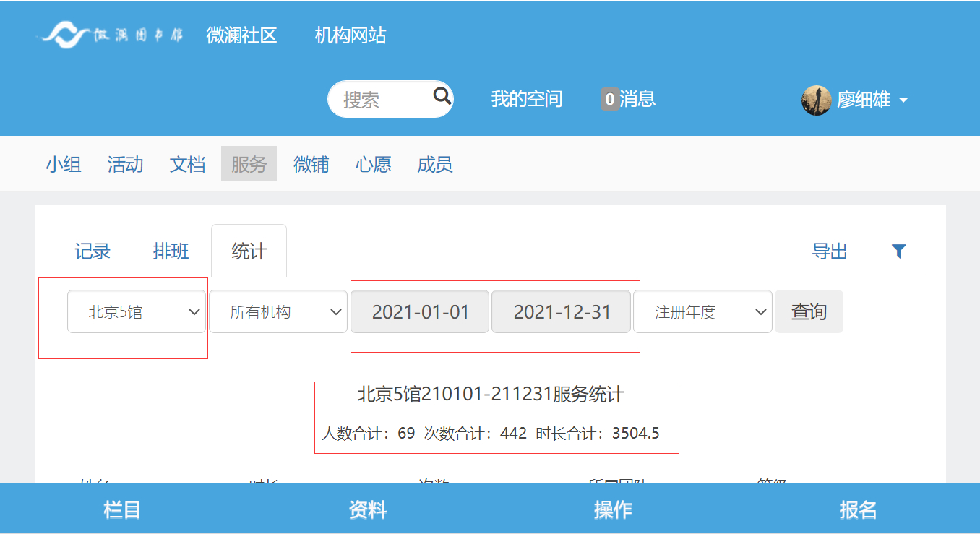Screen dimensions: 980x534
Task: Open the 0 消息 notifications
Action: point(628,99)
